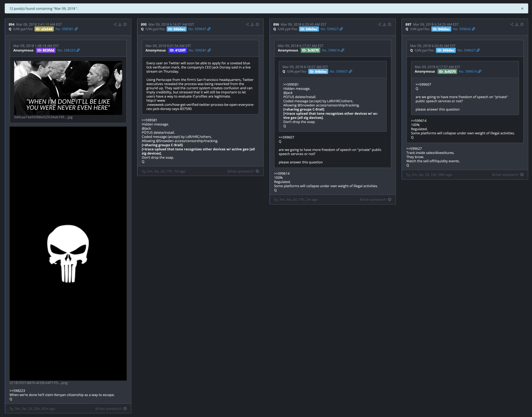Click the chain-link icon beside No. 598223
Screen dimensions: 532x417
click(78, 50)
